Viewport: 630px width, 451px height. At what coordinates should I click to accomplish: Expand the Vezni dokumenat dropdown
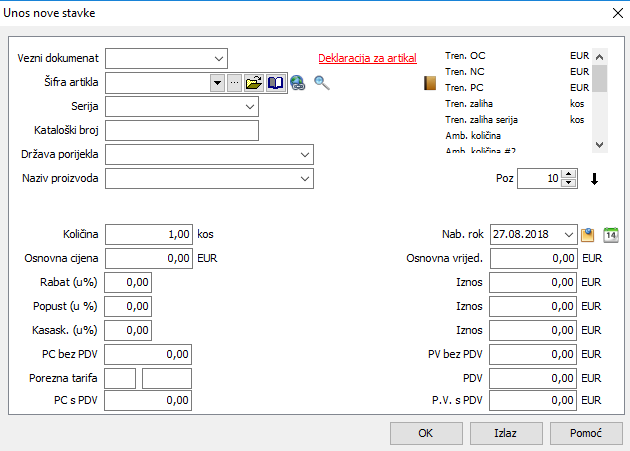(x=219, y=58)
